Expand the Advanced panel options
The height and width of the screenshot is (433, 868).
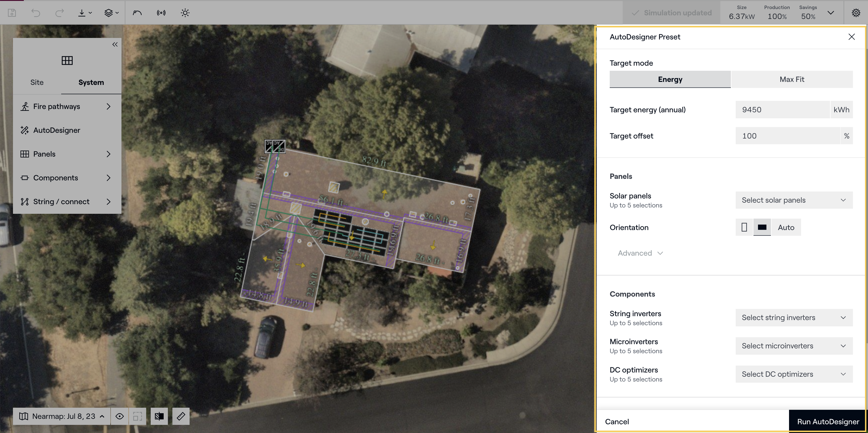pyautogui.click(x=640, y=253)
